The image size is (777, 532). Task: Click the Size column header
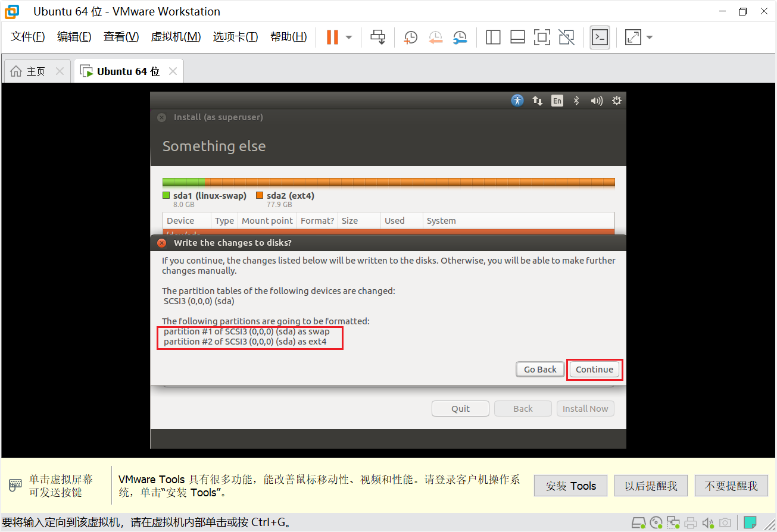(x=359, y=221)
